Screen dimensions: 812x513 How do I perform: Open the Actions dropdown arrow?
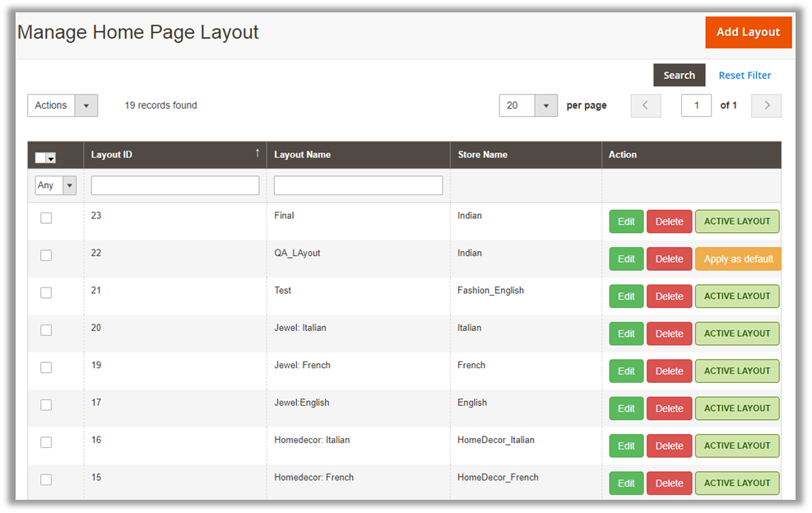[x=86, y=105]
